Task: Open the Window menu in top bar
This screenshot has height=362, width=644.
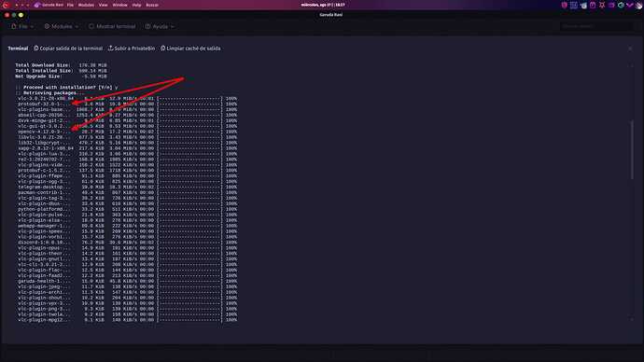Action: click(119, 5)
